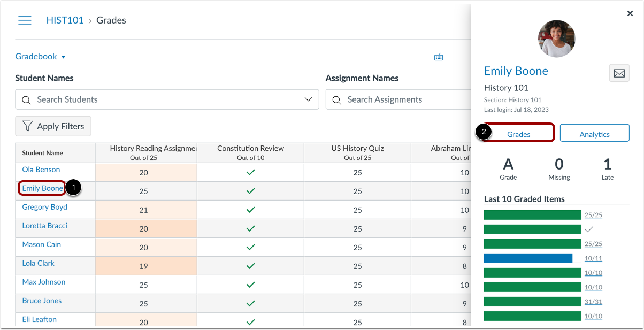Click the Apply Filters button
The image size is (644, 330).
[x=53, y=126]
